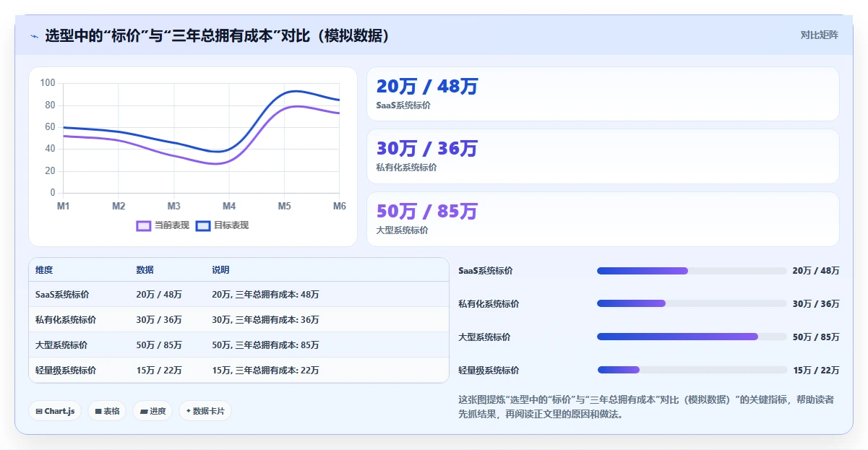Click table cell 50万, 三年总拥有成本: 85万
This screenshot has width=868, height=450.
point(265,345)
